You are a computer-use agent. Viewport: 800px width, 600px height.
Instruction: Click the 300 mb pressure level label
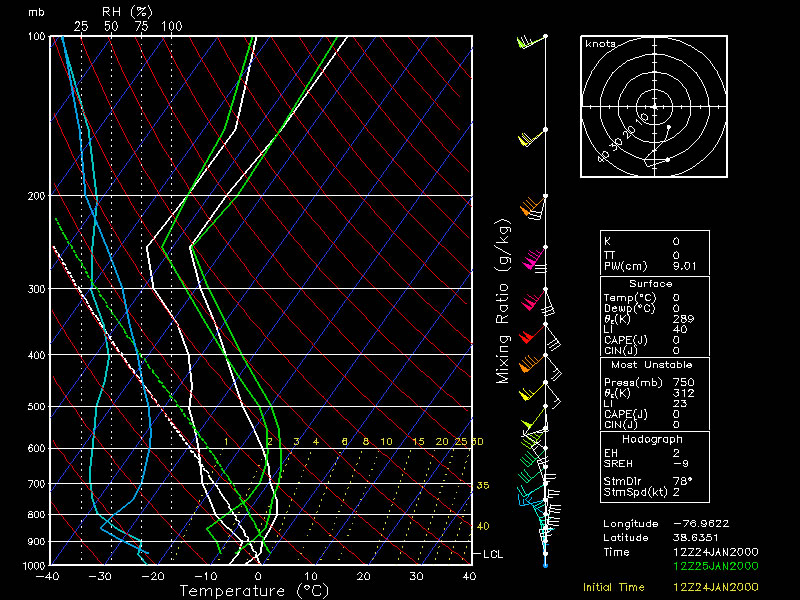(36, 289)
